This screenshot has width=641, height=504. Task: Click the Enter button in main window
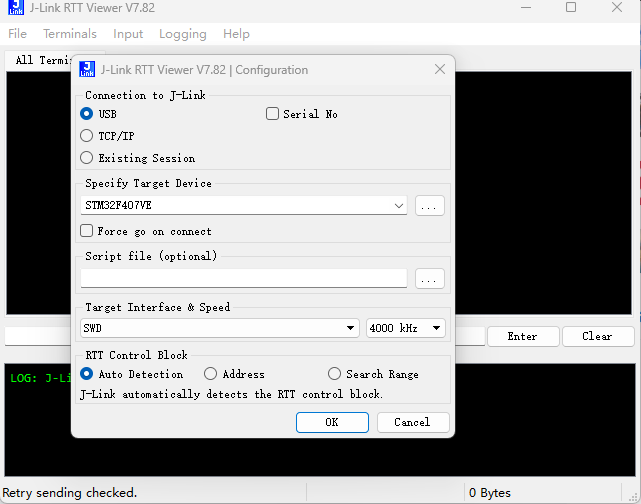tap(523, 336)
